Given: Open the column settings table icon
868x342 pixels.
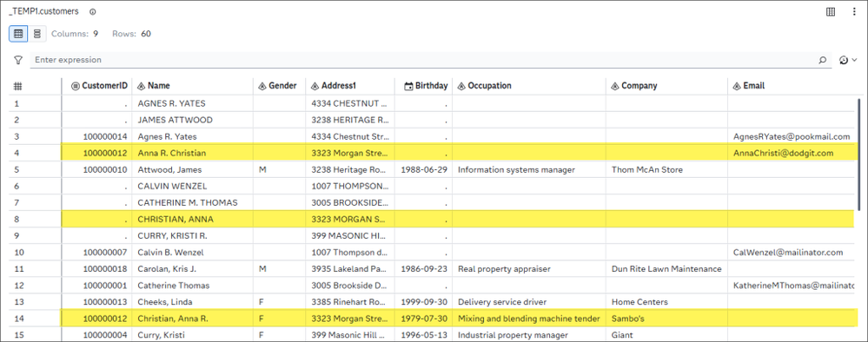Looking at the screenshot, I should (x=831, y=11).
